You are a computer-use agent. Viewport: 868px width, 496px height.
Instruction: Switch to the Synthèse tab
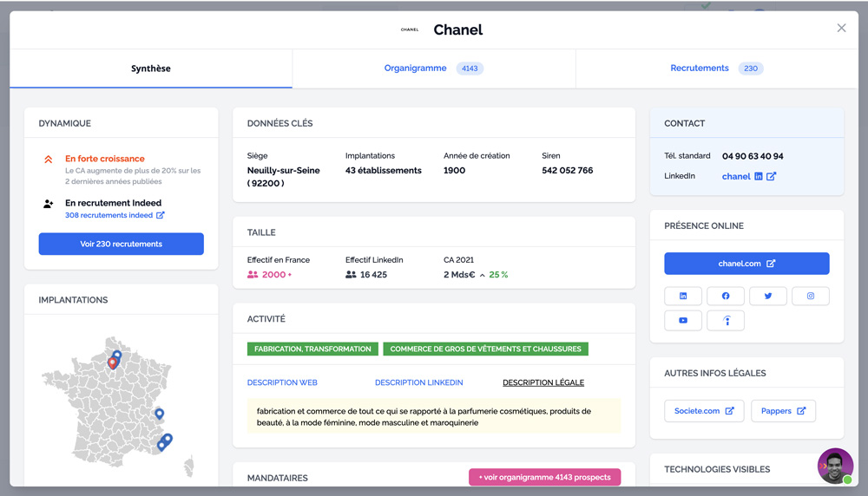click(x=150, y=69)
